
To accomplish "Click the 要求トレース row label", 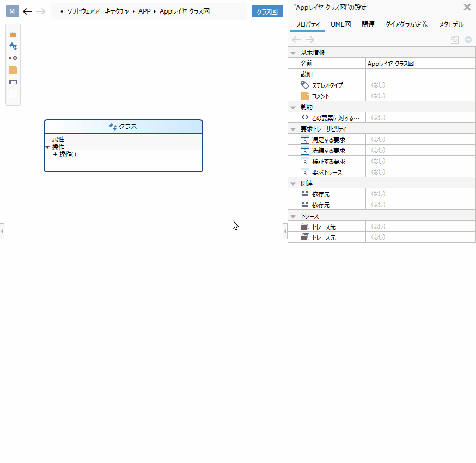I will [x=327, y=172].
